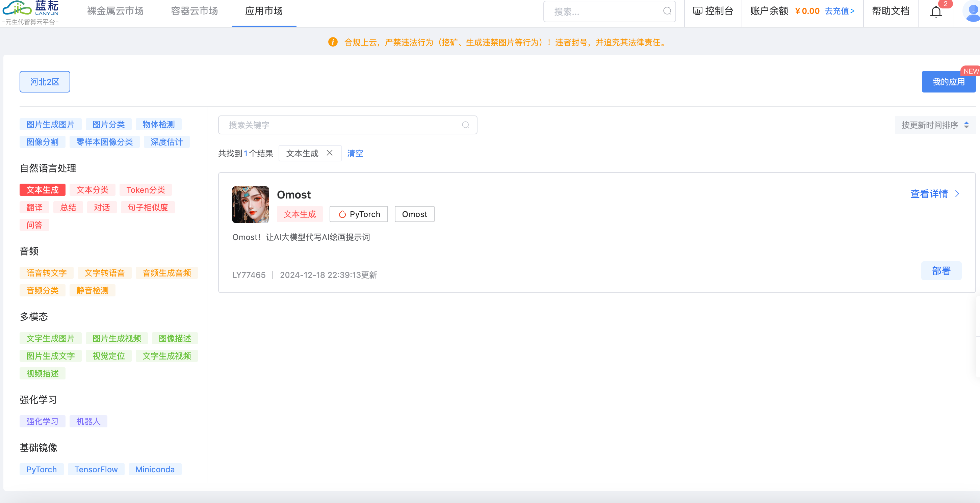Click the 部署 deploy button

click(x=941, y=271)
